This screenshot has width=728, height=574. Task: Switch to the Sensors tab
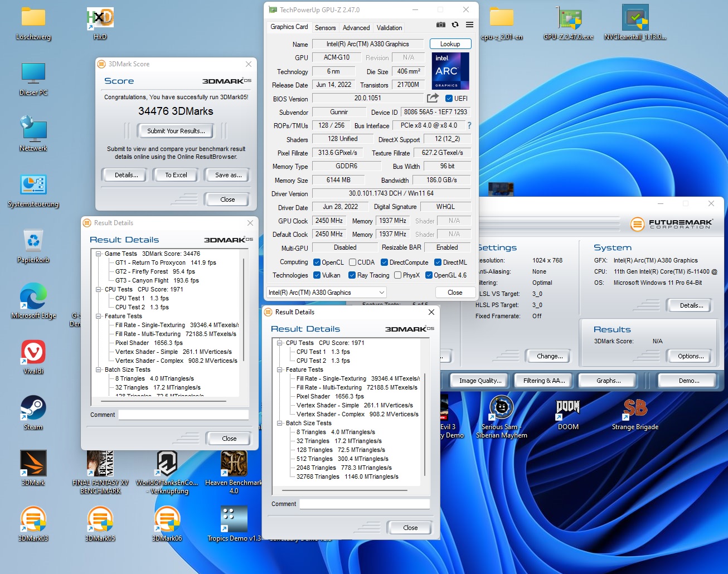(x=325, y=28)
